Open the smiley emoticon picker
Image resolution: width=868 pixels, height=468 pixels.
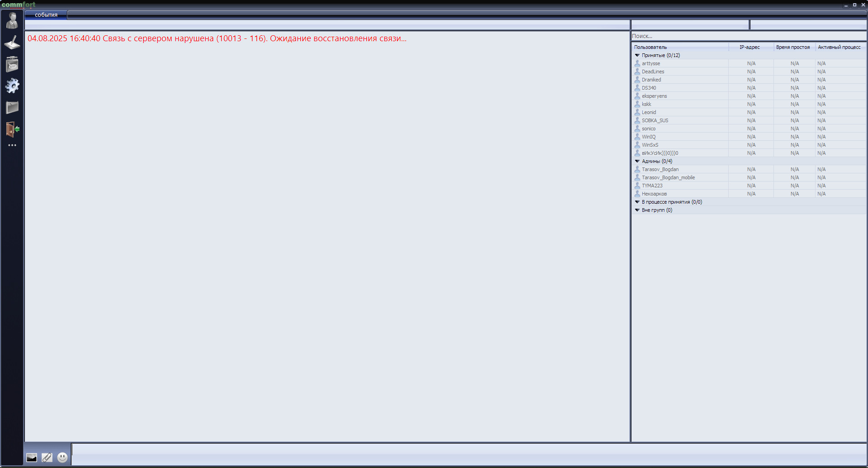62,458
